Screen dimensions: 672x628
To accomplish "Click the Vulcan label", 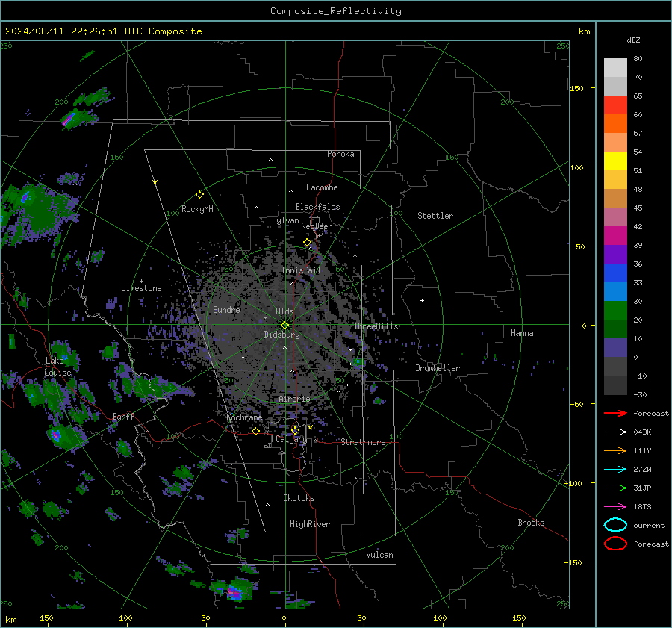I will 379,555.
